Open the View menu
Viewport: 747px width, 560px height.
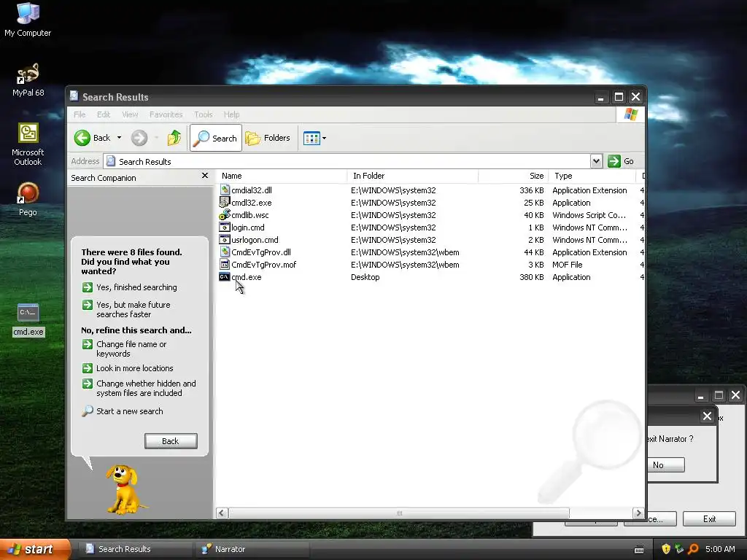pyautogui.click(x=130, y=114)
